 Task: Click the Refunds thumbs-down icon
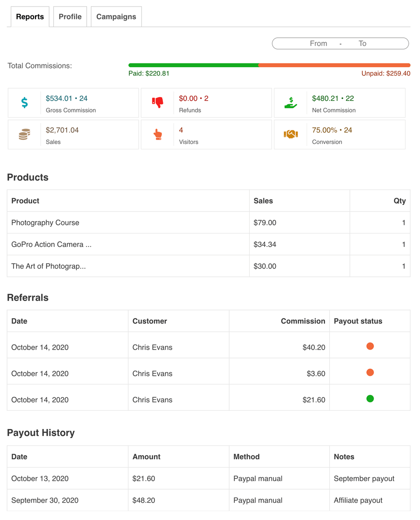pos(158,102)
